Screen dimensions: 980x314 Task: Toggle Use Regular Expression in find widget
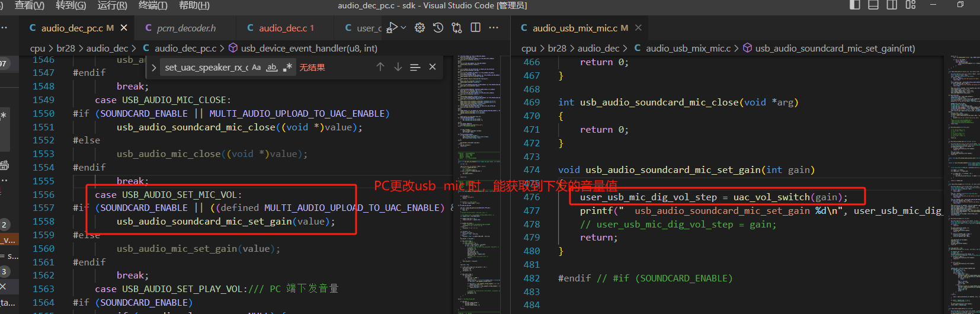[x=287, y=68]
